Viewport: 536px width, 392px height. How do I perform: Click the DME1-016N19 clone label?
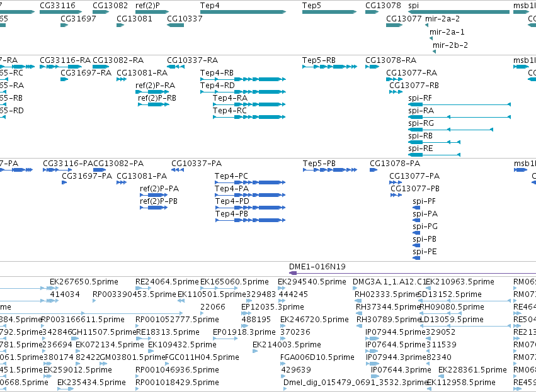tap(317, 267)
